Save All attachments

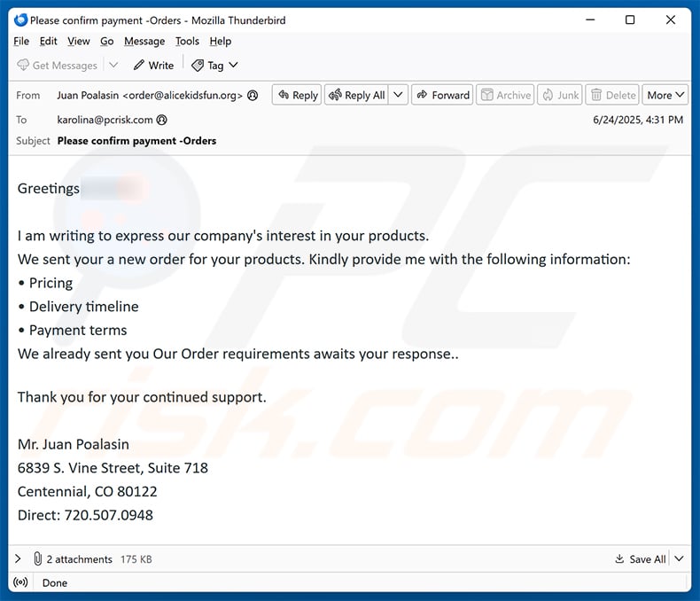tap(640, 559)
